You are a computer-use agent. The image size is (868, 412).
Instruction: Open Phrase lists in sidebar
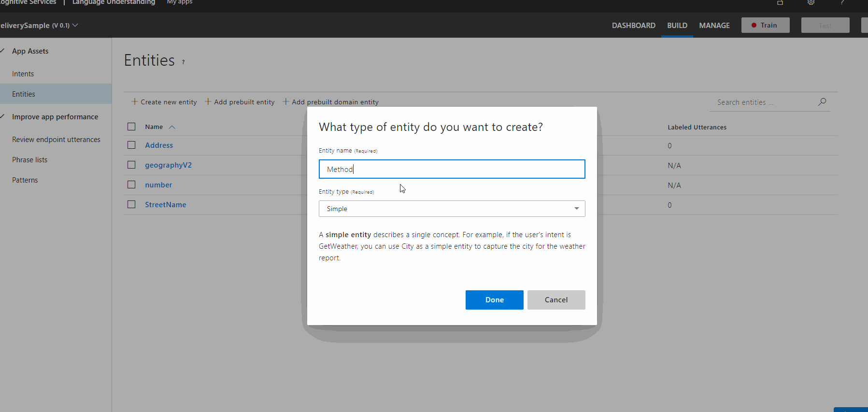[29, 160]
